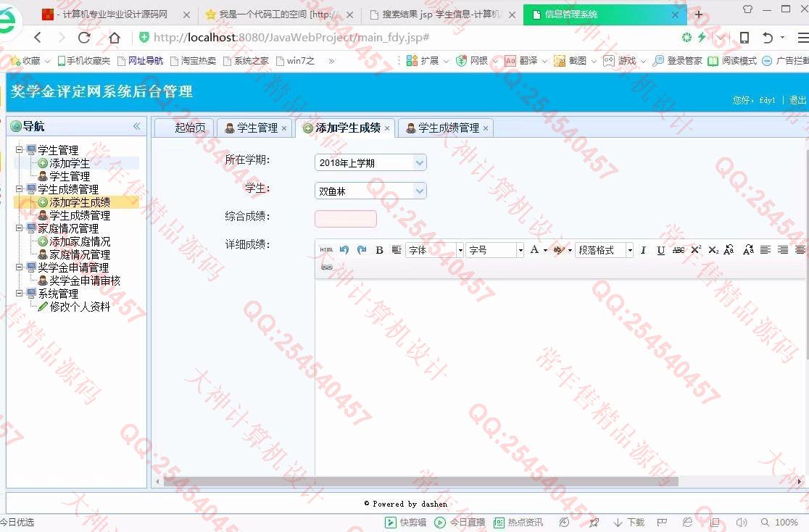The width and height of the screenshot is (809, 532).
Task: Open 修改个人资料 in navigation tree
Action: coord(80,307)
